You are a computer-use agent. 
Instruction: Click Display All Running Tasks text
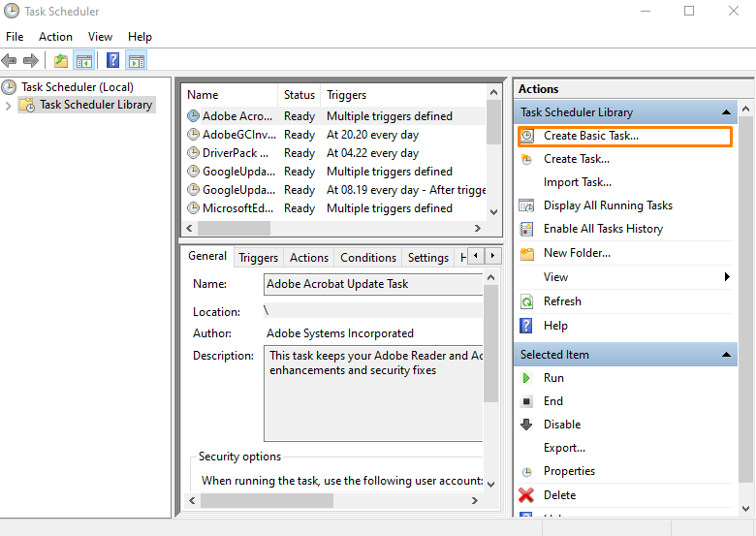[608, 205]
